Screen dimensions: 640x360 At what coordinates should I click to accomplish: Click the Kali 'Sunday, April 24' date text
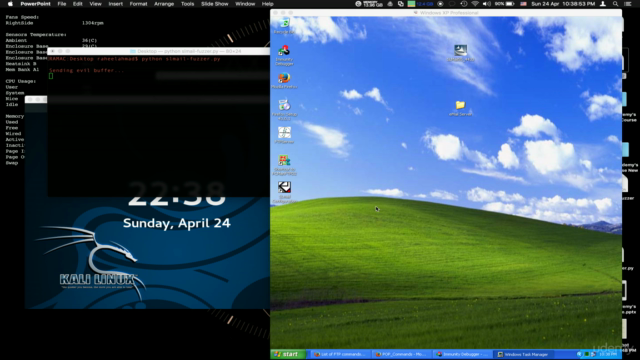(177, 223)
